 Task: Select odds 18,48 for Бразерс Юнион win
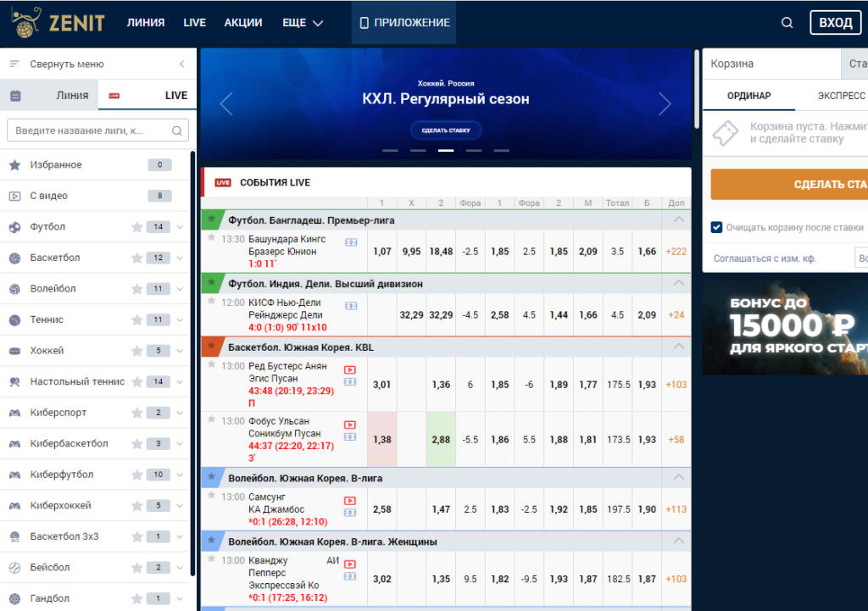click(x=441, y=251)
